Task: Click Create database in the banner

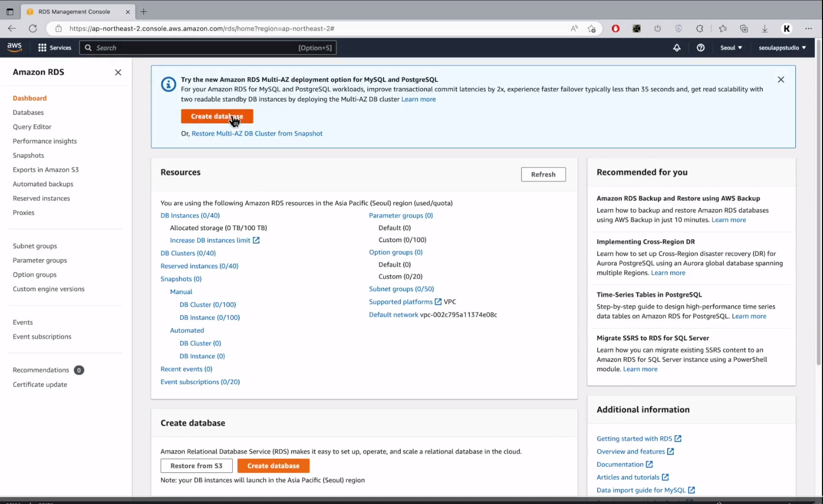Action: [x=217, y=116]
